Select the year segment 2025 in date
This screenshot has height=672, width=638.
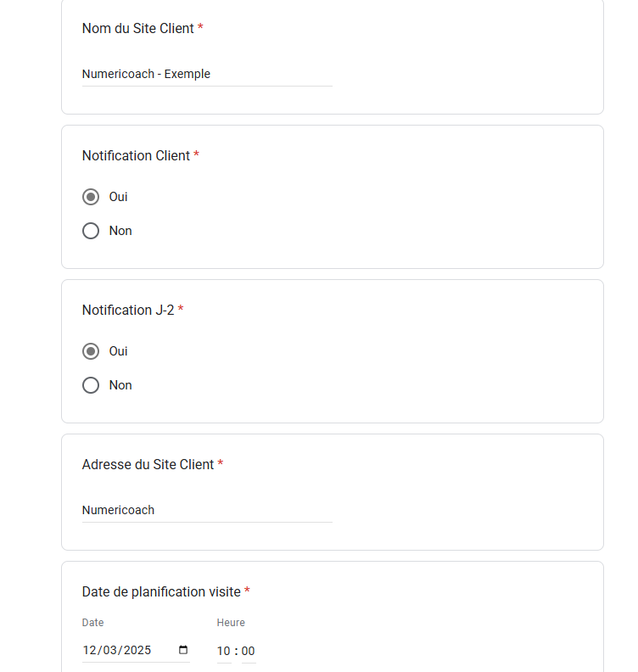(x=137, y=650)
